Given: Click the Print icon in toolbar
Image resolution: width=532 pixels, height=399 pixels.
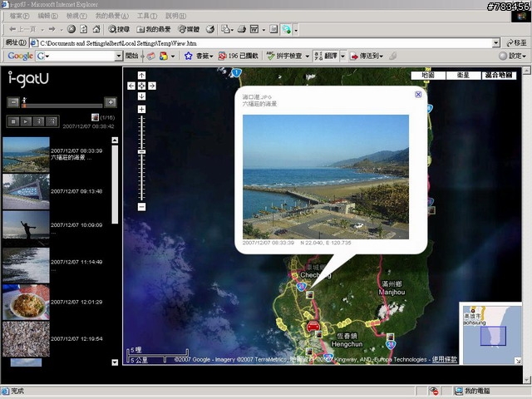Looking at the screenshot, I should click(x=242, y=30).
